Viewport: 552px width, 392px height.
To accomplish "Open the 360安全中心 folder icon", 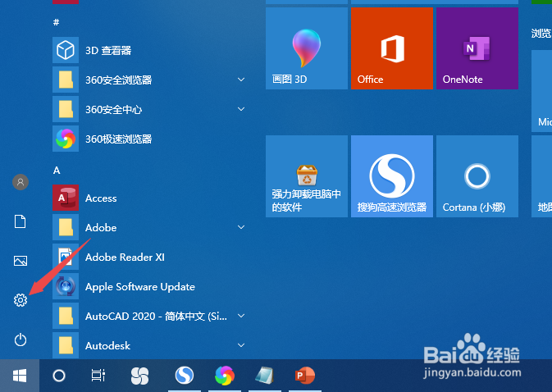I will (x=66, y=109).
